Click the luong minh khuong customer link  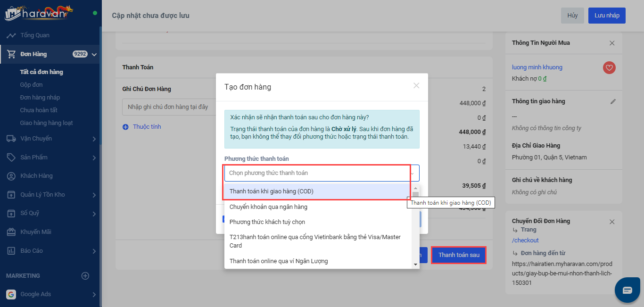tap(537, 67)
